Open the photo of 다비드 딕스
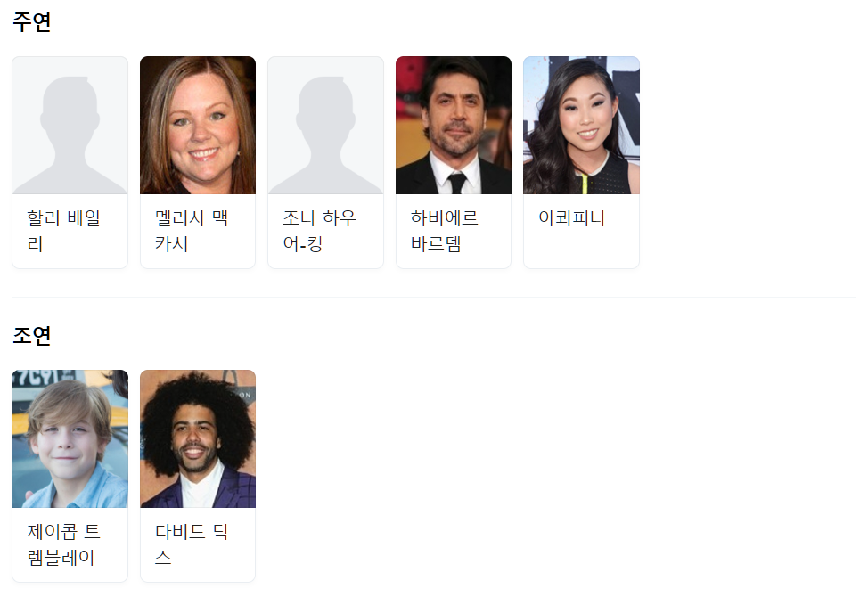The width and height of the screenshot is (868, 597). click(198, 438)
